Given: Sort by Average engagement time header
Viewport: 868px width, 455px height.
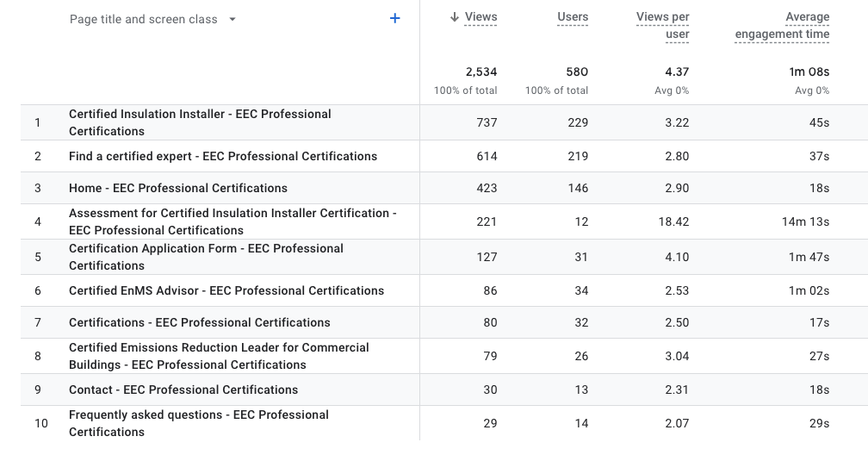Looking at the screenshot, I should [x=782, y=25].
